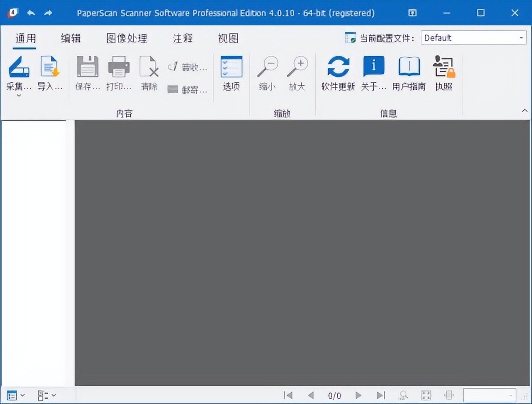Click the 放大 zoom in magnifier
532x404 pixels.
297,67
